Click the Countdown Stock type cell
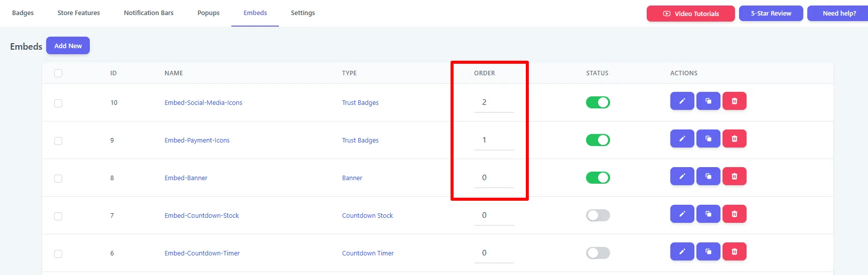Viewport: 868px width, 275px height. [x=367, y=216]
